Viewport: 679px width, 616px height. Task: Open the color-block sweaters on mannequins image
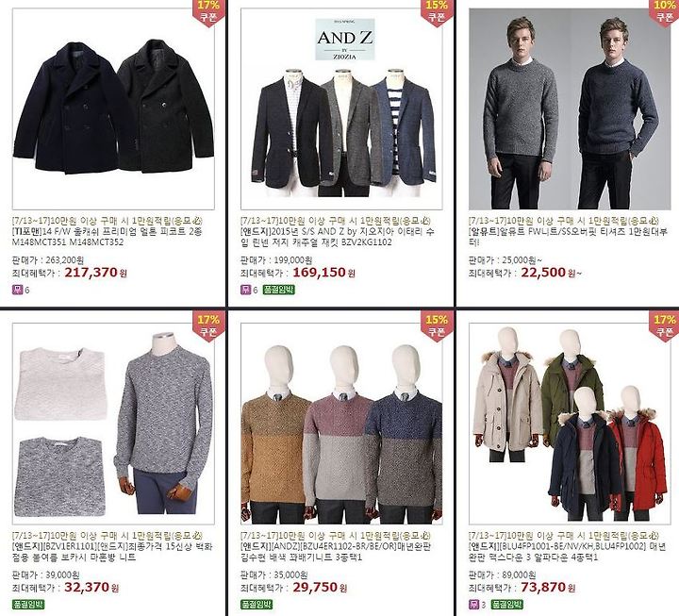click(x=341, y=424)
